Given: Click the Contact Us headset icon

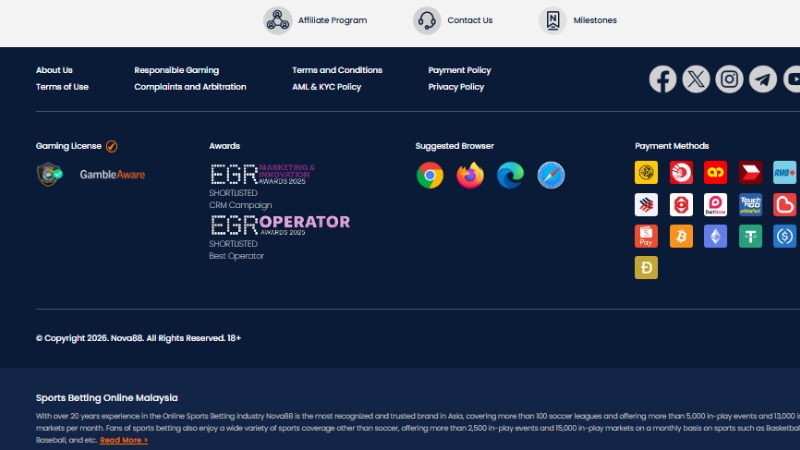Looking at the screenshot, I should pos(427,20).
